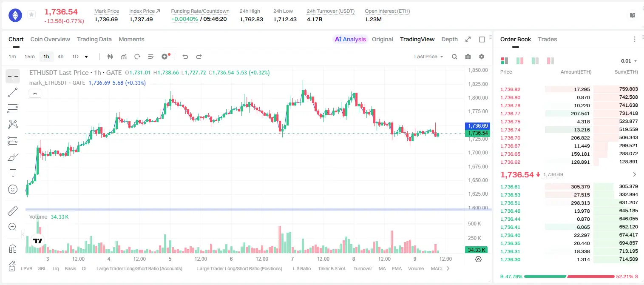644x285 pixels.
Task: Switch chart to Depth view
Action: point(449,39)
